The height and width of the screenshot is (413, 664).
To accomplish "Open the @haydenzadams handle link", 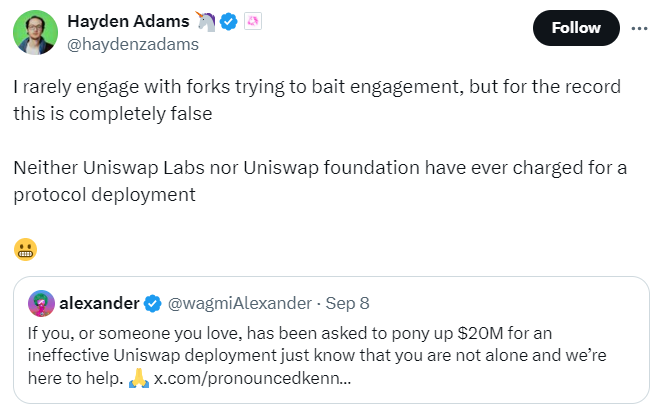I will pos(132,44).
